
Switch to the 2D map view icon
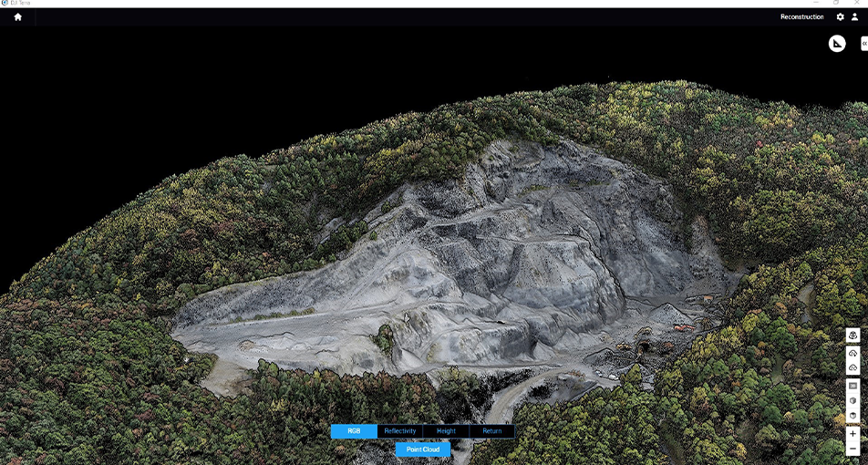pos(852,386)
